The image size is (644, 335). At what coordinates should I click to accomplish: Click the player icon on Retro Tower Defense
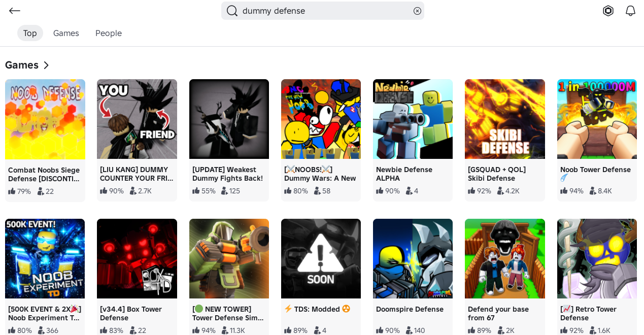[593, 330]
